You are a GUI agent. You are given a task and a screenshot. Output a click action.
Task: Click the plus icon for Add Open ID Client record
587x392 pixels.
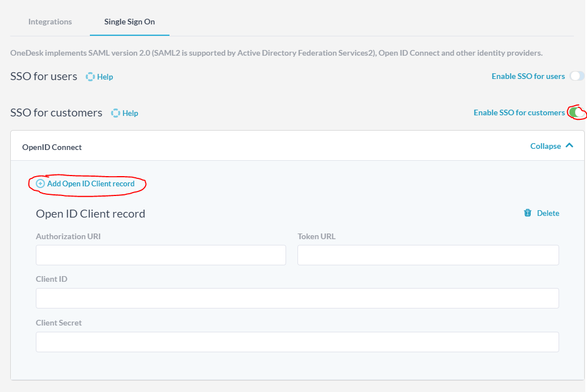pyautogui.click(x=40, y=184)
